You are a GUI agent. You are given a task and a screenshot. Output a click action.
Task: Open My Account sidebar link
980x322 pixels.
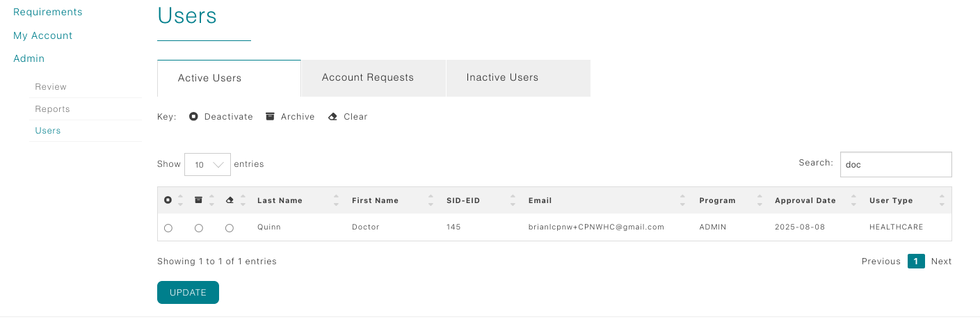point(43,35)
